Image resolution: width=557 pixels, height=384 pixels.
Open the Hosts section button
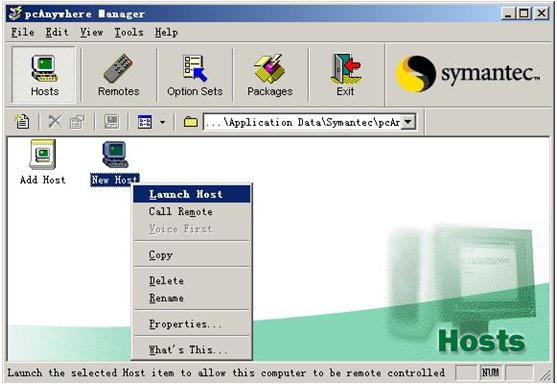(x=44, y=75)
